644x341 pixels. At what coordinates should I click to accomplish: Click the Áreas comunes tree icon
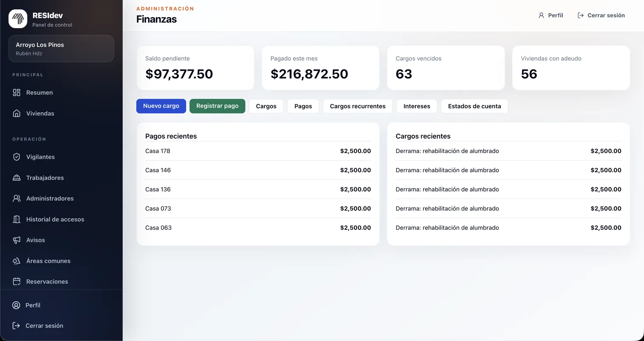17,261
